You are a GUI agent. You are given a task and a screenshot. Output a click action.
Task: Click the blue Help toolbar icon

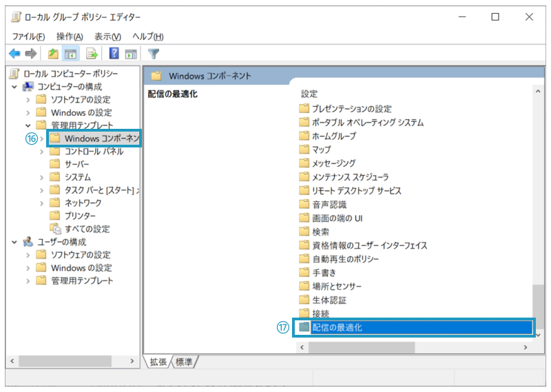point(114,54)
